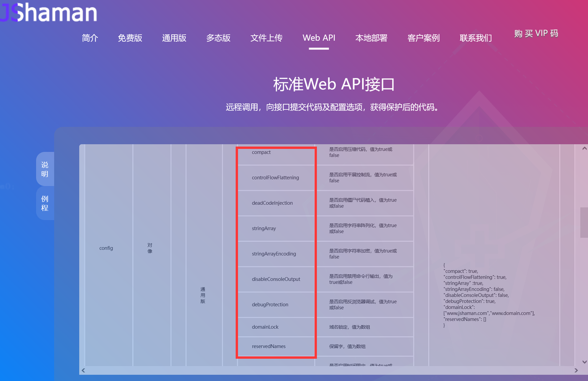The width and height of the screenshot is (588, 381).
Task: Select the deadCodeInjection config row
Action: (x=276, y=203)
